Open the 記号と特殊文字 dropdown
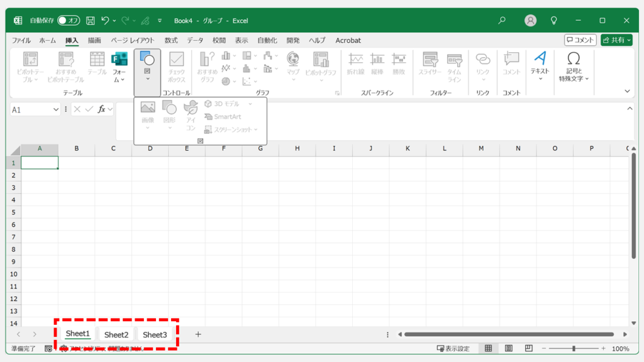This screenshot has width=644, height=362. click(x=574, y=66)
